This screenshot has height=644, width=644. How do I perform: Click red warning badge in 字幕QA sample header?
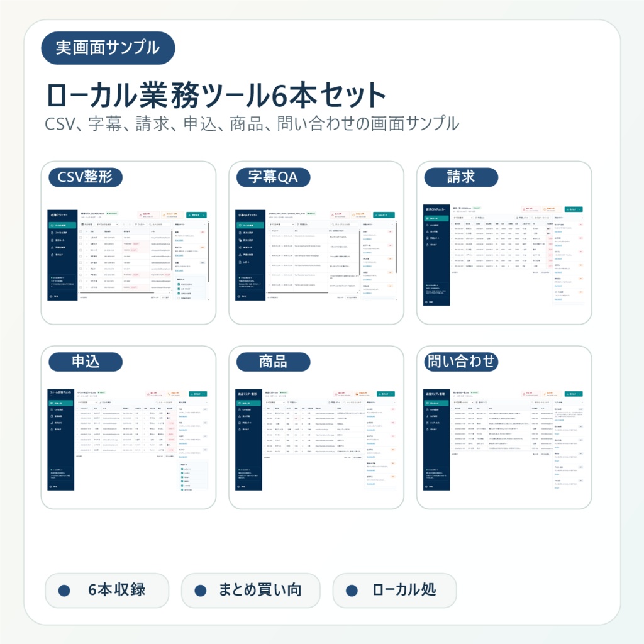[x=339, y=215]
